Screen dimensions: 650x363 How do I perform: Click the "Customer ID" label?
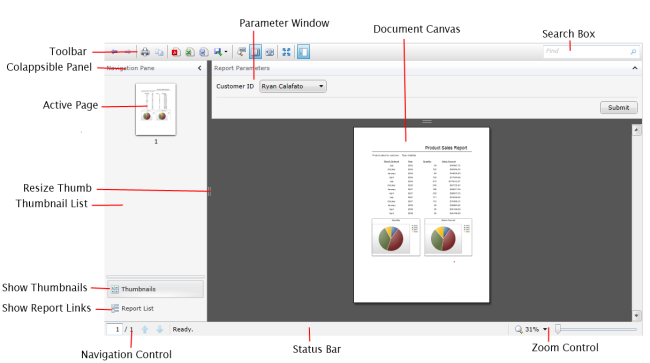click(235, 86)
